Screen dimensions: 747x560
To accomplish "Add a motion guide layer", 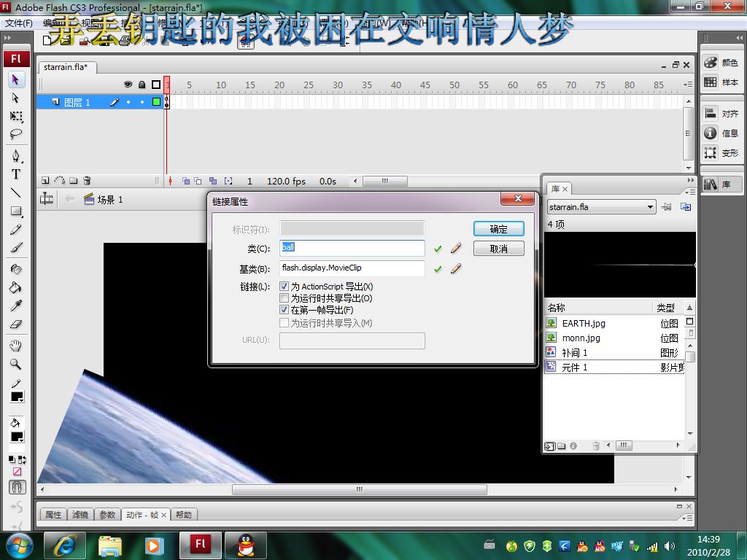I will click(60, 181).
